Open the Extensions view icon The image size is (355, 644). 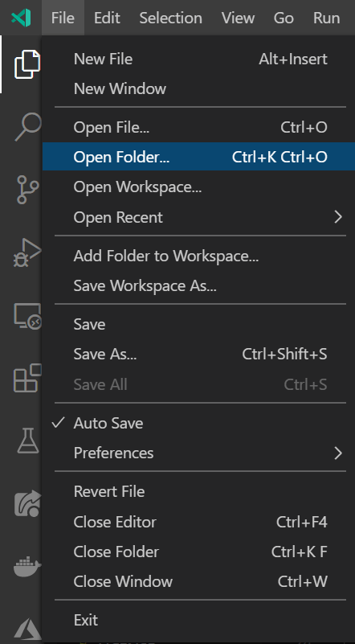point(27,378)
